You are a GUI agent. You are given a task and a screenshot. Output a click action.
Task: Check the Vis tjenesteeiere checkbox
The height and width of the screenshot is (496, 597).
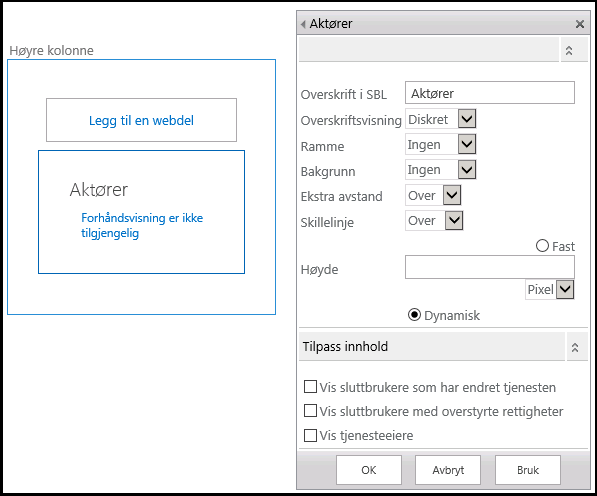[310, 435]
